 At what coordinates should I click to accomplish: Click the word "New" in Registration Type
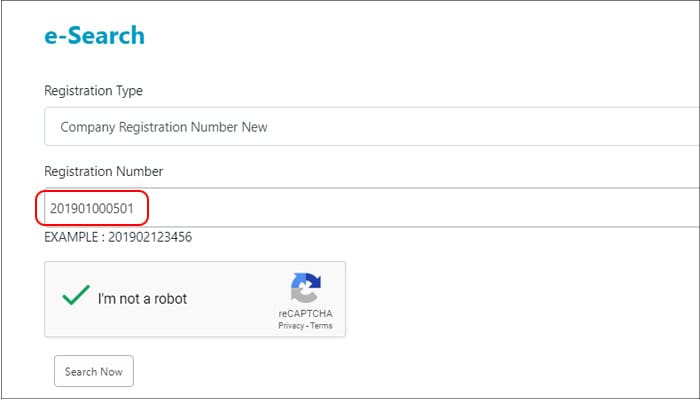[253, 127]
